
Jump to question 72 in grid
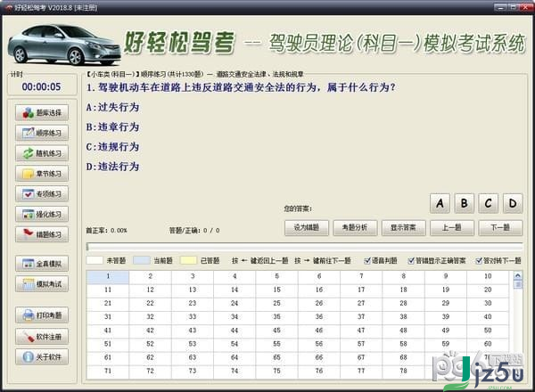150,371
